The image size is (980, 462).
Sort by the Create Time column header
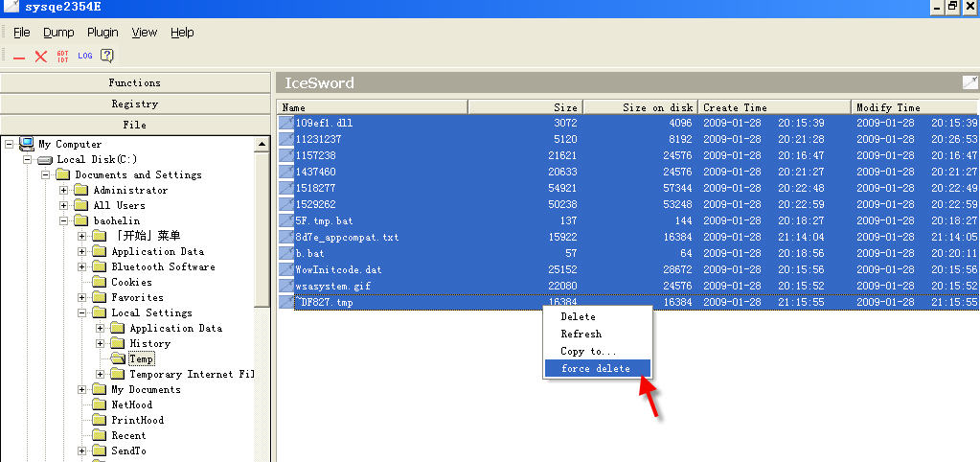774,107
